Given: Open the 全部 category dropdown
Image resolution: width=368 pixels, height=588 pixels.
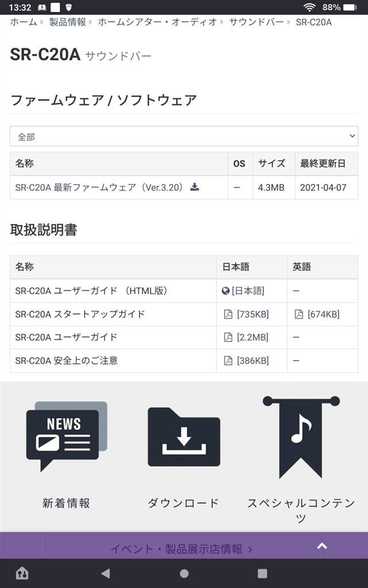Looking at the screenshot, I should pos(184,136).
